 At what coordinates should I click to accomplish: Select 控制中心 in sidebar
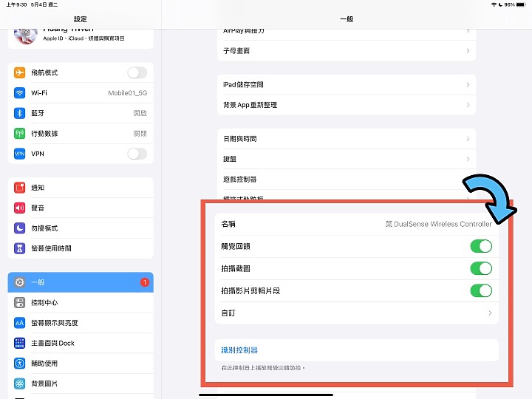[x=81, y=302]
